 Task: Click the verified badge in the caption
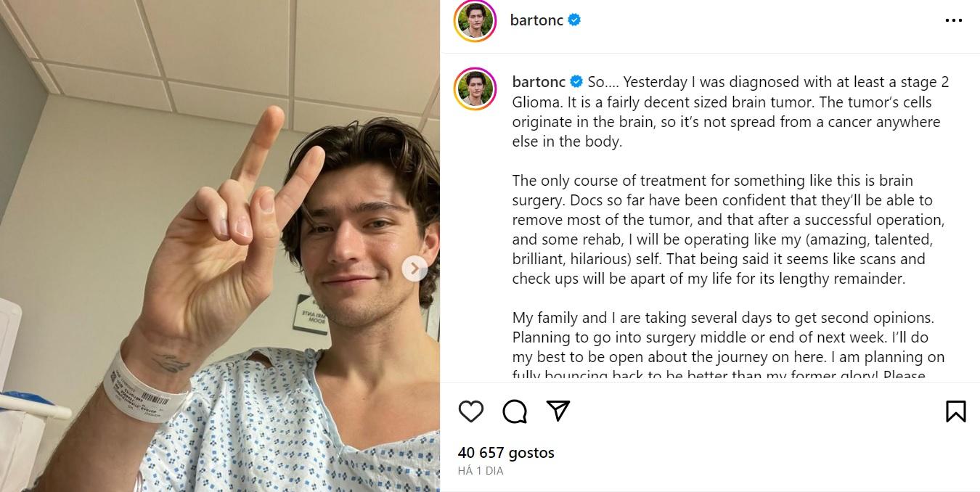coord(576,82)
